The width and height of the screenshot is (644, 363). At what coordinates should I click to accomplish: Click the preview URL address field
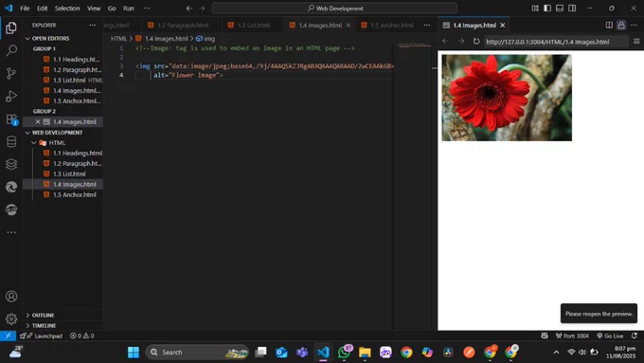click(x=556, y=42)
